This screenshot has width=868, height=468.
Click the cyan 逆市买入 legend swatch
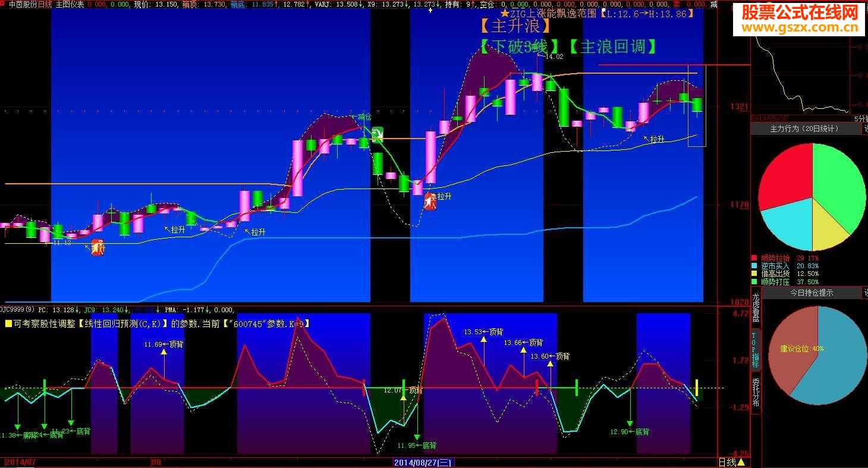click(x=754, y=266)
